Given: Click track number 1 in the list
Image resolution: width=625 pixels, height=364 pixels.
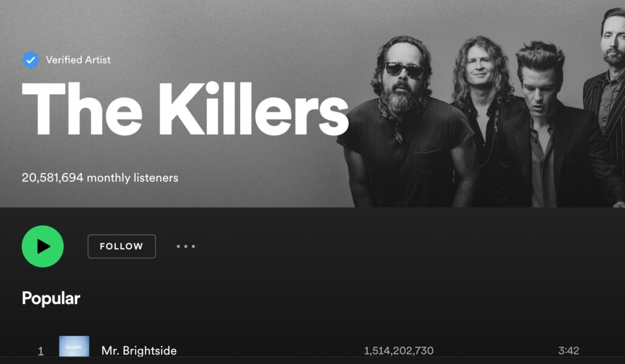Looking at the screenshot, I should pyautogui.click(x=41, y=351).
